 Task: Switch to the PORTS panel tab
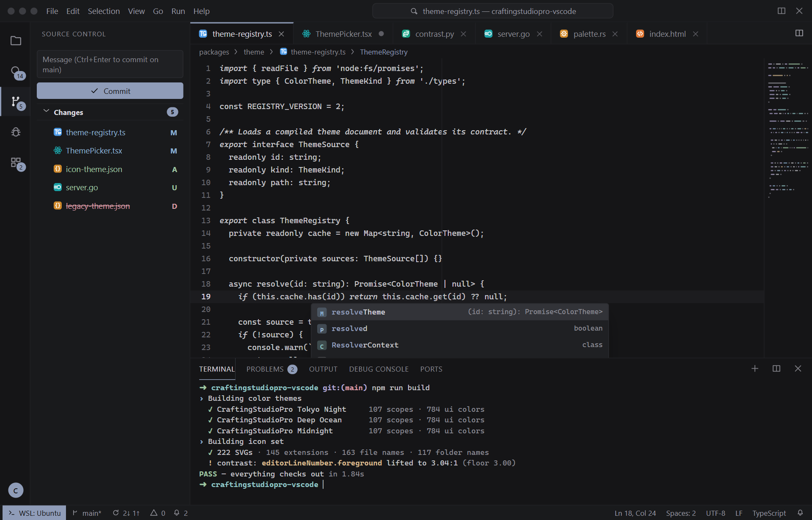click(431, 369)
